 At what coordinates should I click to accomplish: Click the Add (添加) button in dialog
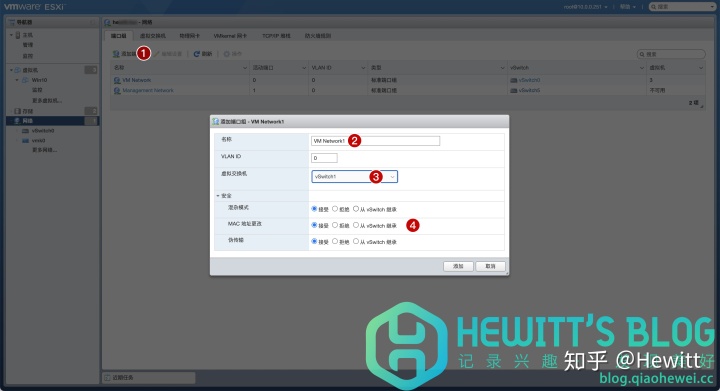tap(458, 266)
